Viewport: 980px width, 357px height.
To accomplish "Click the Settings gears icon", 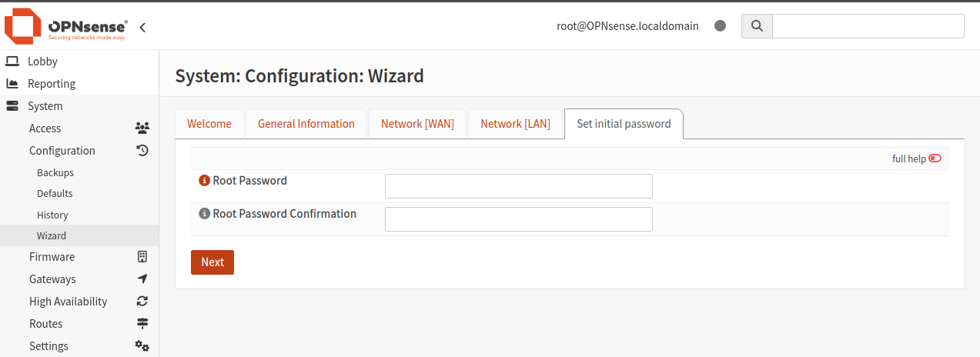I will coord(142,346).
